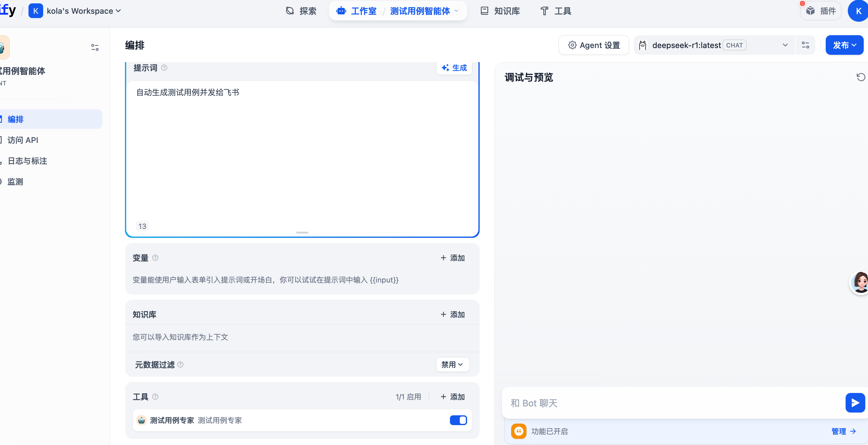Click the help icon next to 变量

point(155,258)
